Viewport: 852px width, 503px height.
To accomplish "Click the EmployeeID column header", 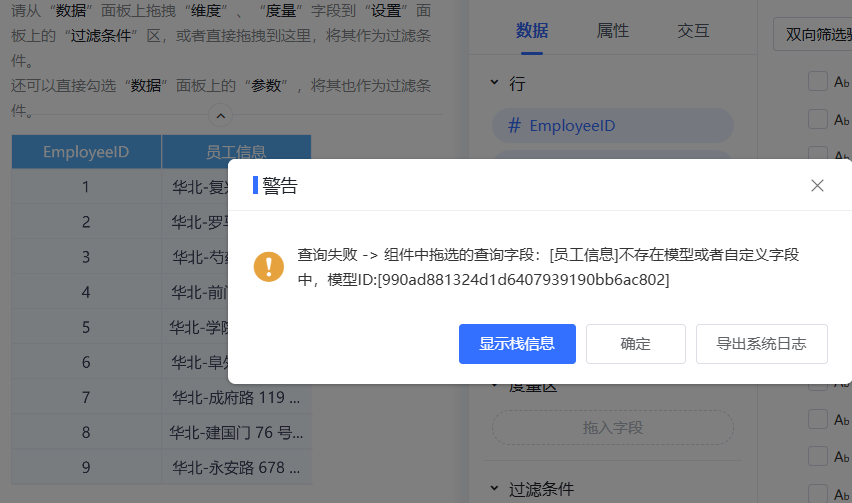I will click(x=86, y=152).
